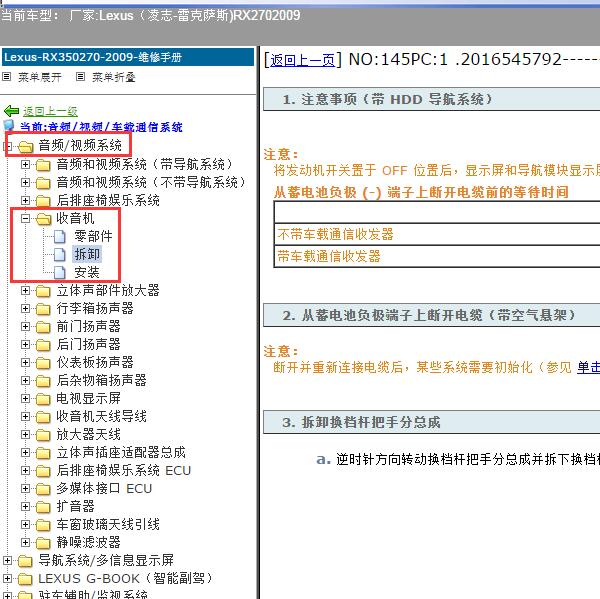Expand the 立体声插座适配器总成 node
Screen dimensions: 600x599
[x=25, y=452]
